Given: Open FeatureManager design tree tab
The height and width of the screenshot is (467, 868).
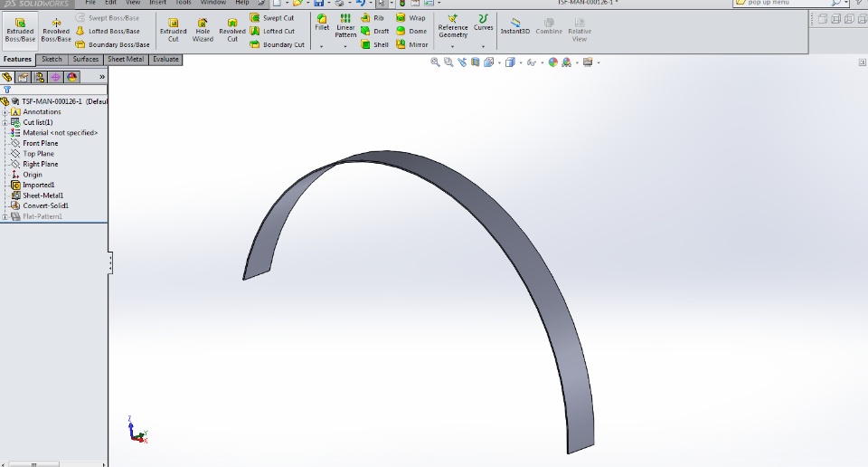Looking at the screenshot, I should click(x=7, y=77).
